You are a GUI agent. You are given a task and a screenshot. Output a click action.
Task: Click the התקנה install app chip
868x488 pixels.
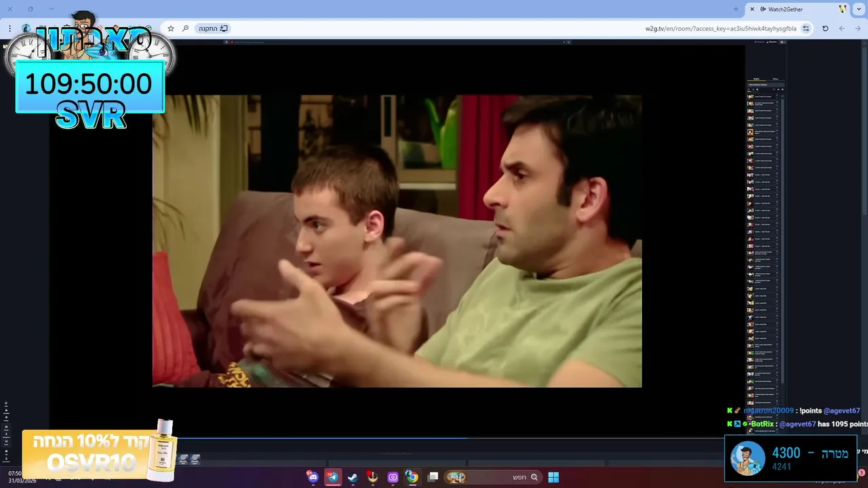tap(213, 28)
